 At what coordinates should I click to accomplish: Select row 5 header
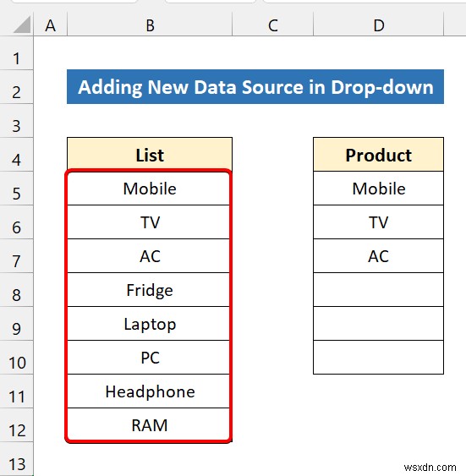(16, 189)
